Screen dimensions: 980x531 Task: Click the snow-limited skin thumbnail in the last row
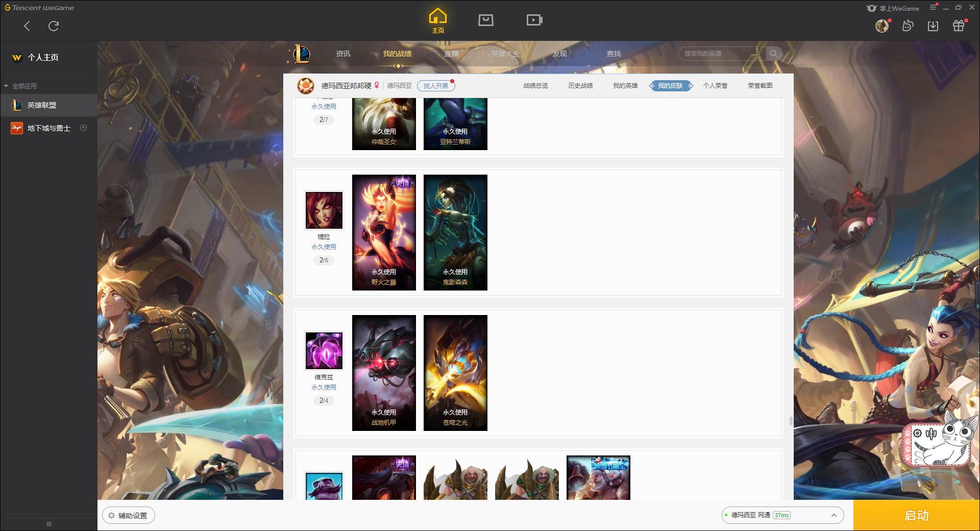point(598,477)
